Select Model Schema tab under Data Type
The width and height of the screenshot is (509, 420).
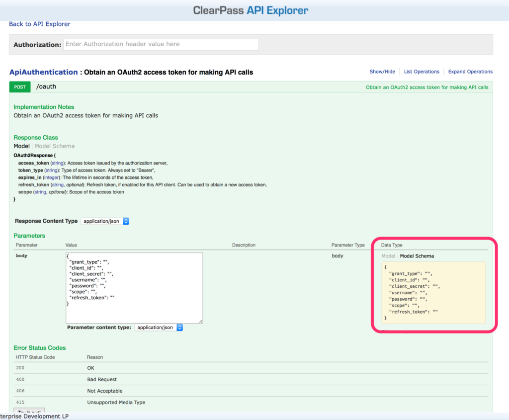[417, 256]
